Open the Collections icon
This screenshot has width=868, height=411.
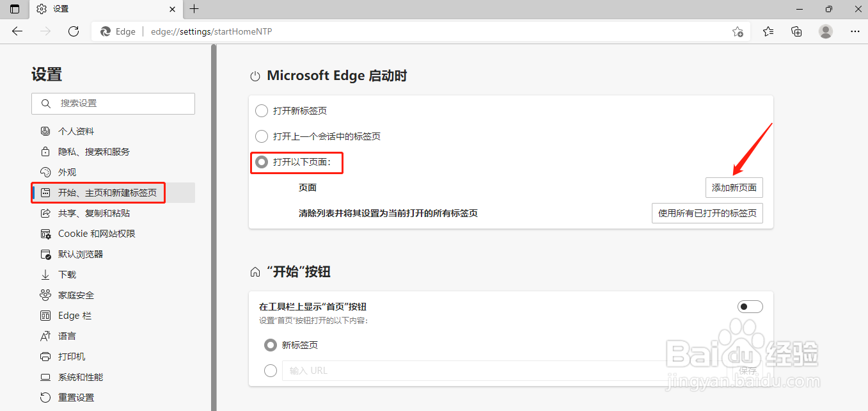pos(796,31)
